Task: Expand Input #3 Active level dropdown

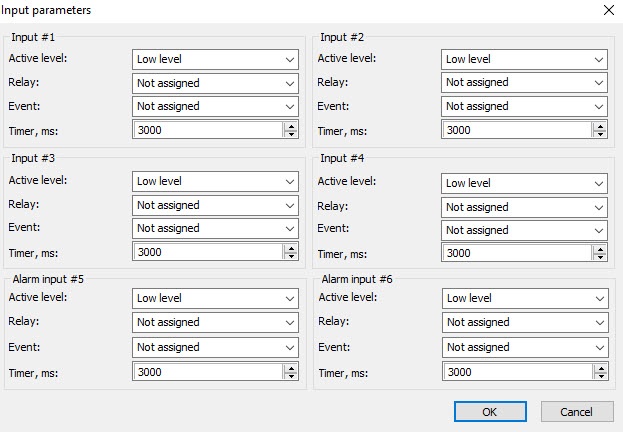Action: (x=215, y=181)
